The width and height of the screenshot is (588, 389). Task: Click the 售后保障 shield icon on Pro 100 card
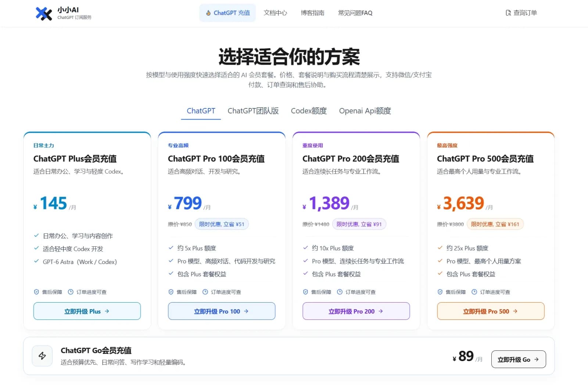click(171, 292)
